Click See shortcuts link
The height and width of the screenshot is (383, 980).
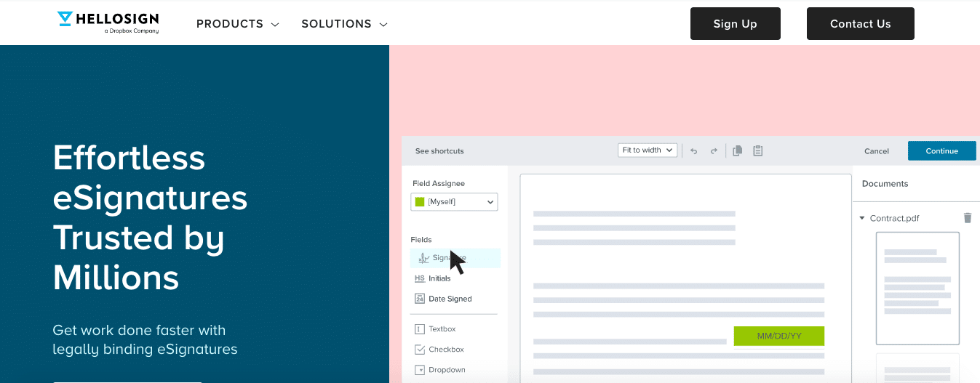pyautogui.click(x=439, y=151)
